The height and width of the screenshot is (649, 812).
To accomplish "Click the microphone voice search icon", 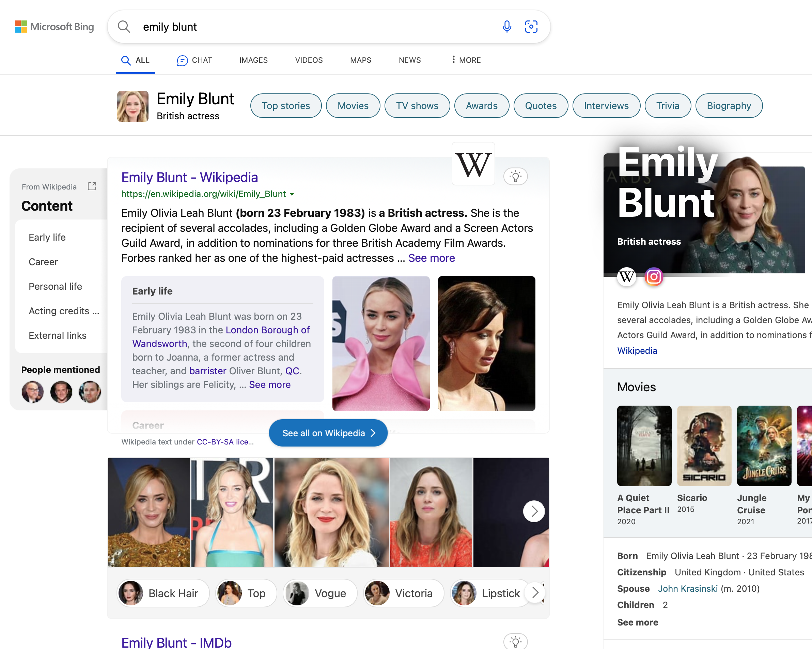I will pos(506,27).
